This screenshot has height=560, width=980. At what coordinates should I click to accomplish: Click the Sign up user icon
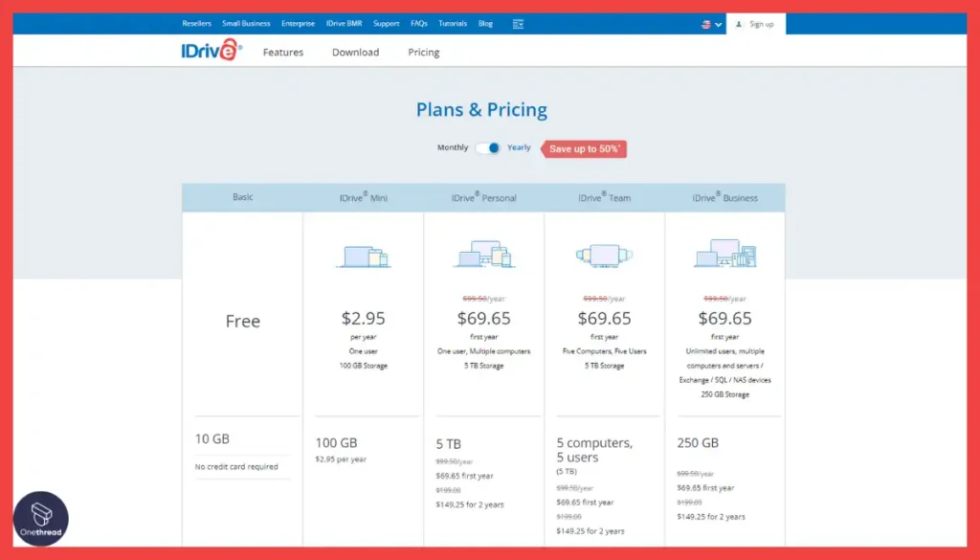tap(739, 24)
